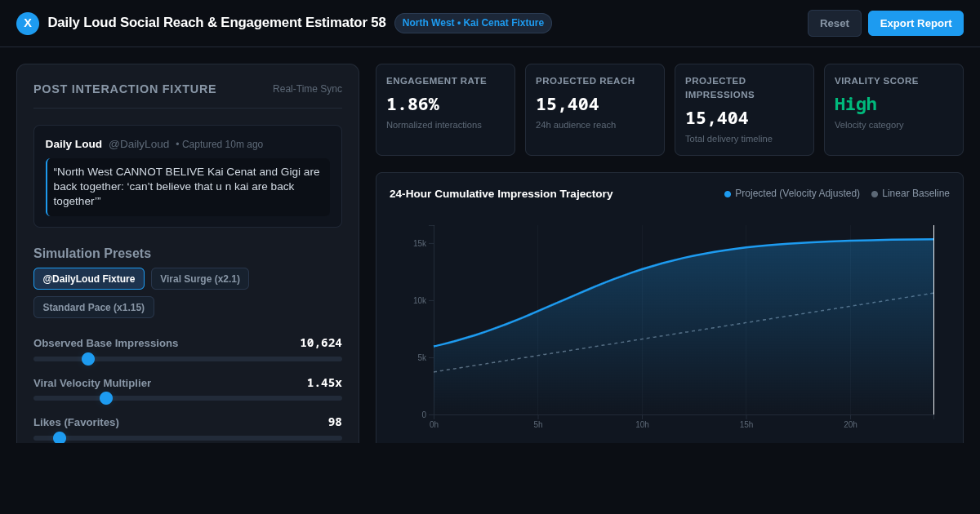
Task: Export the report
Action: pyautogui.click(x=915, y=23)
